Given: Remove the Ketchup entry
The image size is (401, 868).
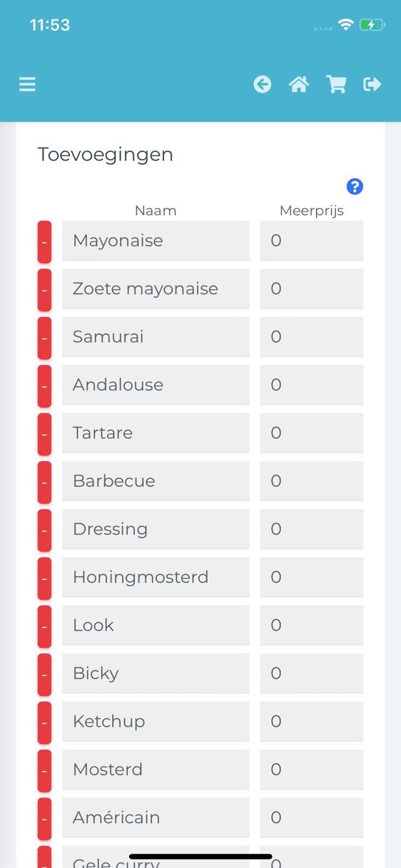Looking at the screenshot, I should (44, 721).
